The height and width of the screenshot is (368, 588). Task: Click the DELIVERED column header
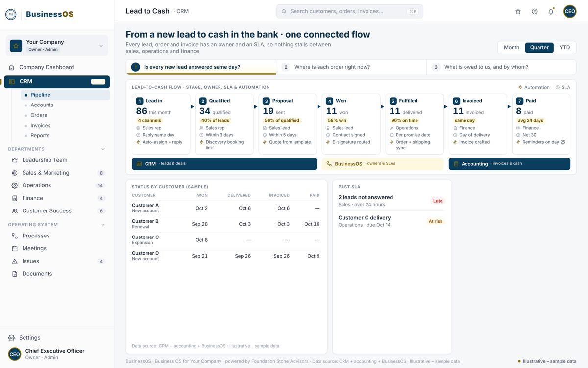pos(239,195)
